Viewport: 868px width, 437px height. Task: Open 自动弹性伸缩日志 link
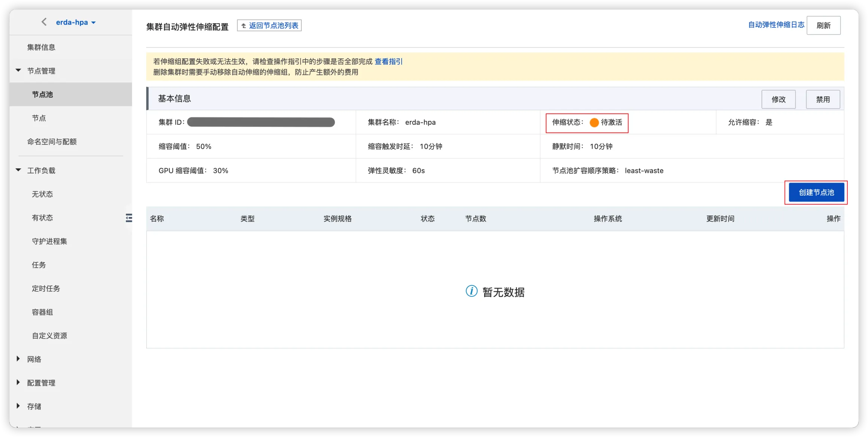776,25
